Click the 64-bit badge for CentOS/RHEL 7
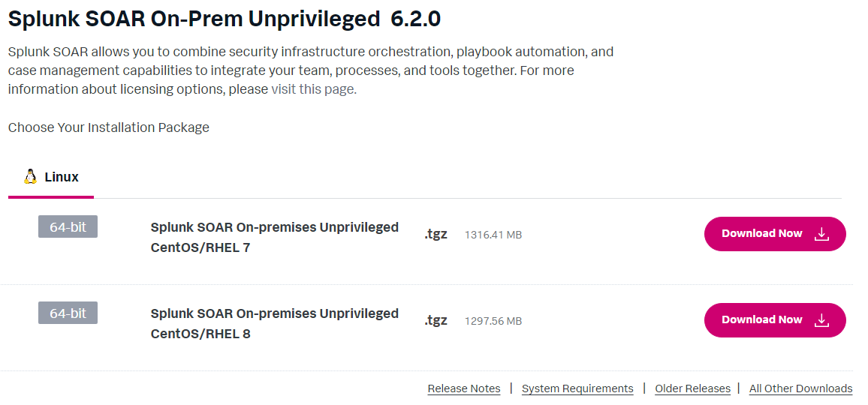 68,226
